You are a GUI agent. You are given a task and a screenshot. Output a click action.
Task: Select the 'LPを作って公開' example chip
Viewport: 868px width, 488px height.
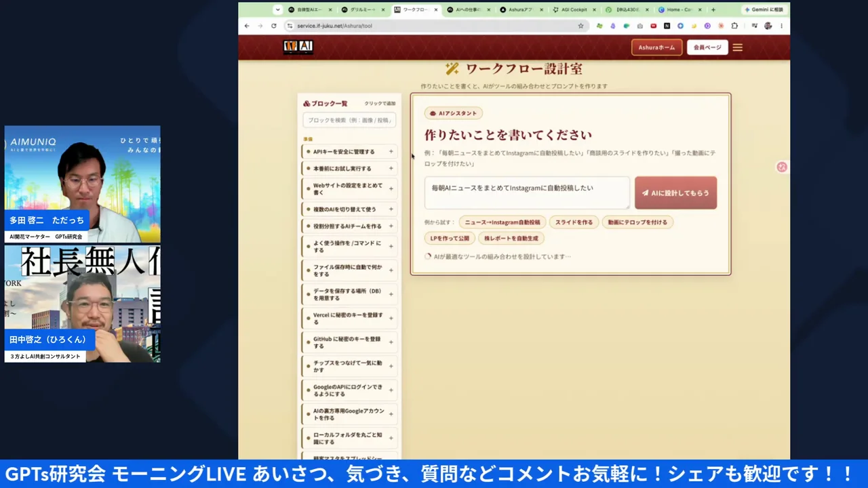pos(450,239)
